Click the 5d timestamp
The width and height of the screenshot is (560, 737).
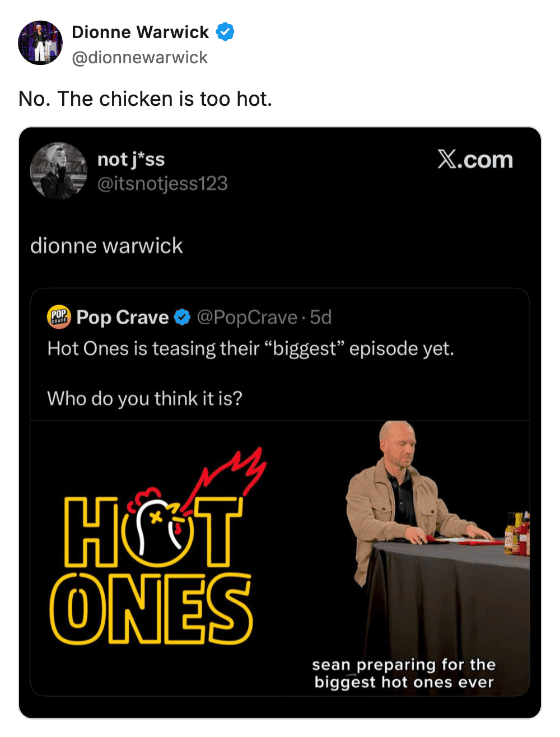(x=321, y=318)
